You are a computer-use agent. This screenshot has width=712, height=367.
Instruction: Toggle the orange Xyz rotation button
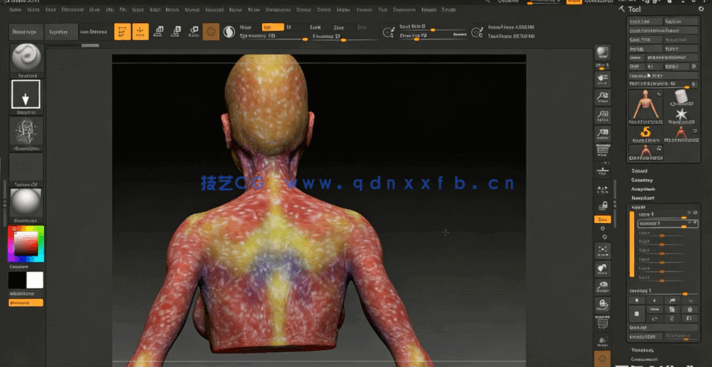pos(603,219)
